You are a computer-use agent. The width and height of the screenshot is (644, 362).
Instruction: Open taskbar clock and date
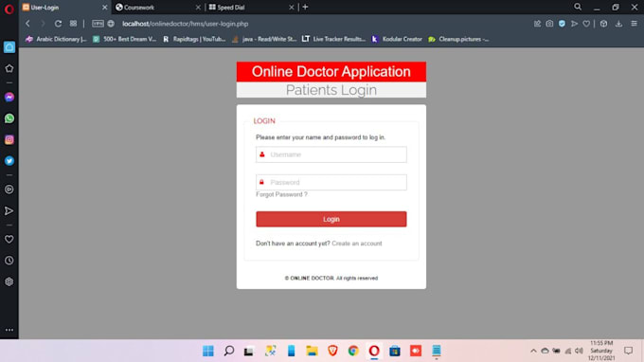(x=601, y=351)
